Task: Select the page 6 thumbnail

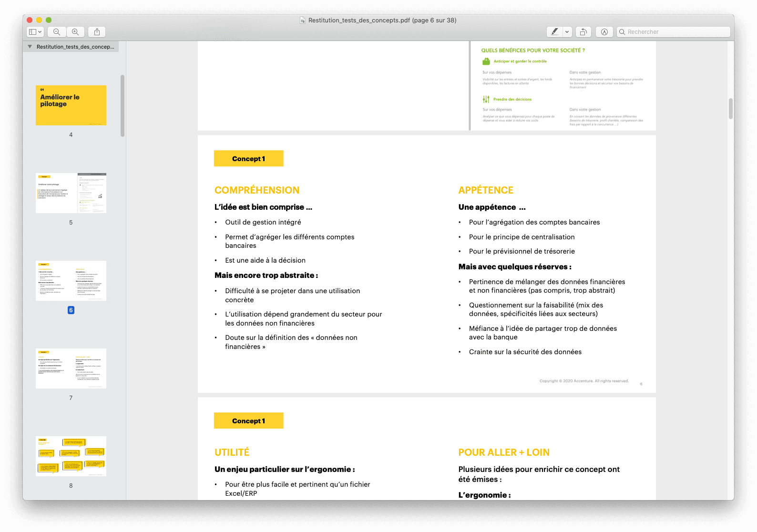Action: coord(71,281)
